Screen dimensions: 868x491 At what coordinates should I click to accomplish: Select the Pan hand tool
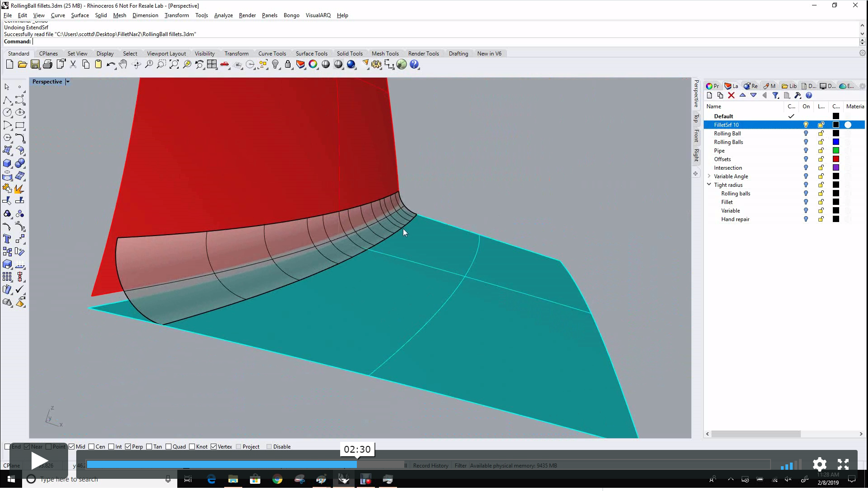[123, 65]
